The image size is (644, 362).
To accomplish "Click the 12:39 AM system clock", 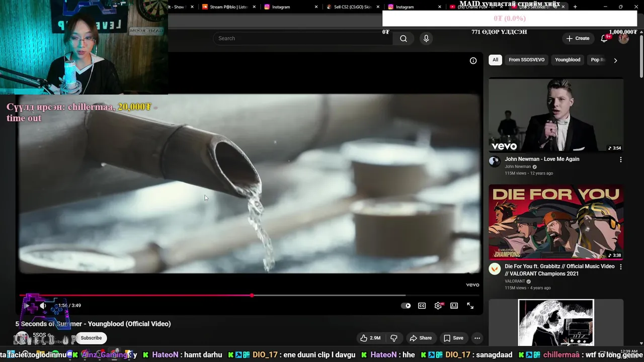I will coord(629,351).
